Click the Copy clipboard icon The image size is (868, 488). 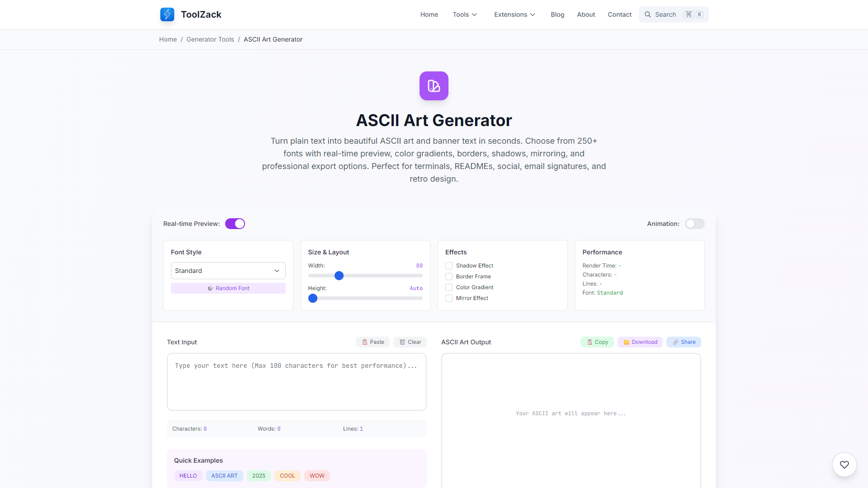(590, 342)
